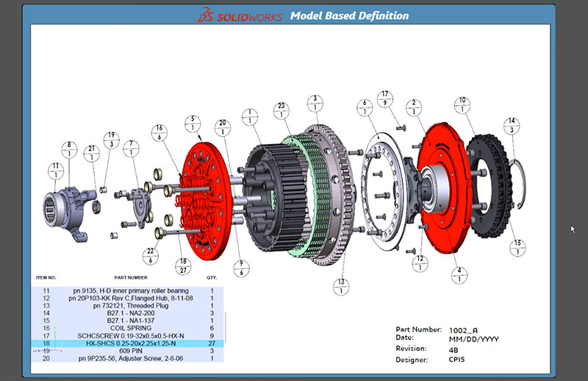
Task: Select Adjuster Screw row, item 20
Action: pos(132,358)
